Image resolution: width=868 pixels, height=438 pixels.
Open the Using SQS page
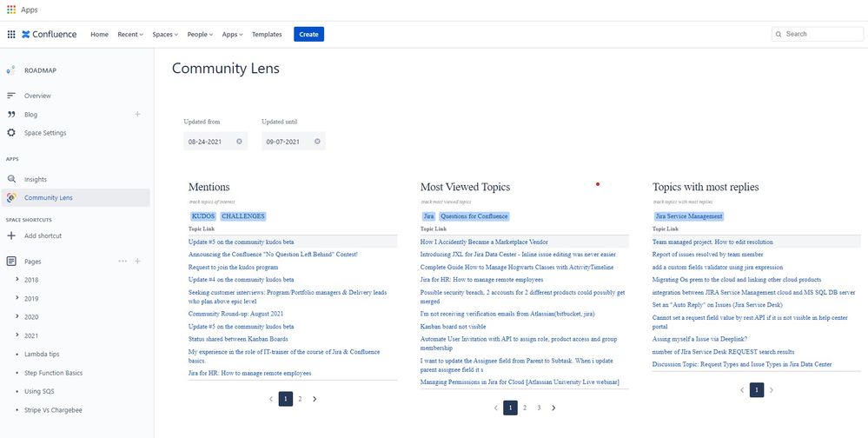click(39, 391)
